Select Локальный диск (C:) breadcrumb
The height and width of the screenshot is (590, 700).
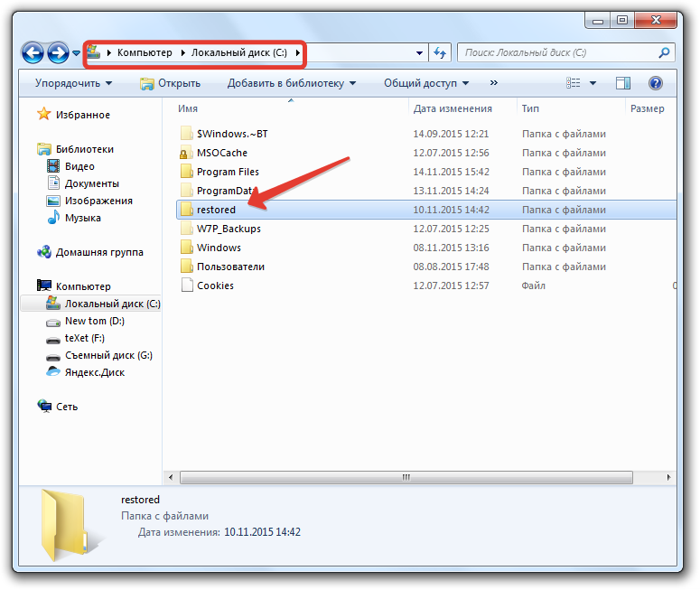239,52
